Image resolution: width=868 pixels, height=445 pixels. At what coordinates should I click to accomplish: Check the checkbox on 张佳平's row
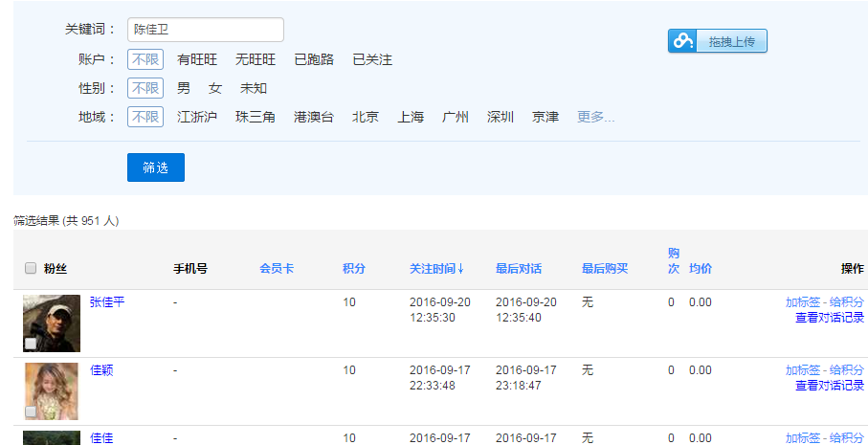click(31, 344)
